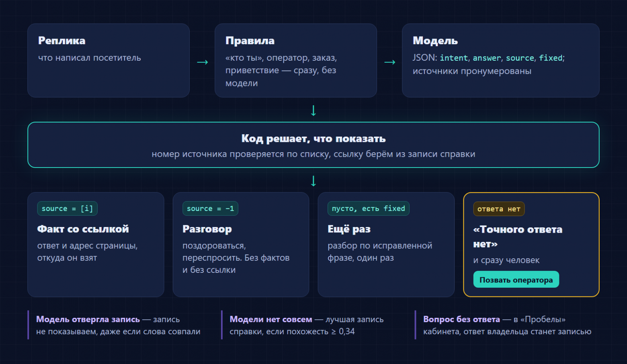Click the note title «Модель отвергла запись»

(x=88, y=319)
